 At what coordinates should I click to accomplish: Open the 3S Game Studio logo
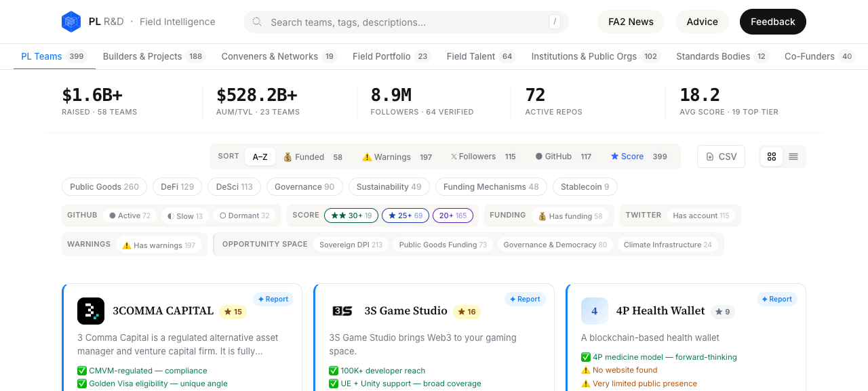coord(342,311)
